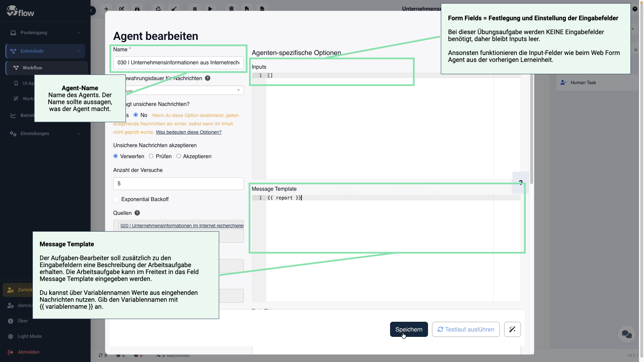Click the plus icon to add a node
644x362 pixels.
click(106, 9)
